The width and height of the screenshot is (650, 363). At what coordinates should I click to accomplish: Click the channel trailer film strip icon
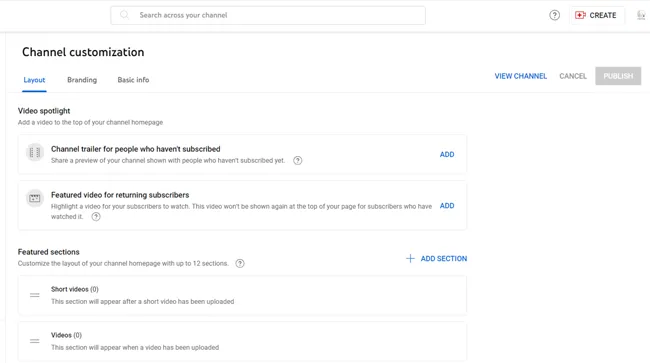click(x=35, y=152)
